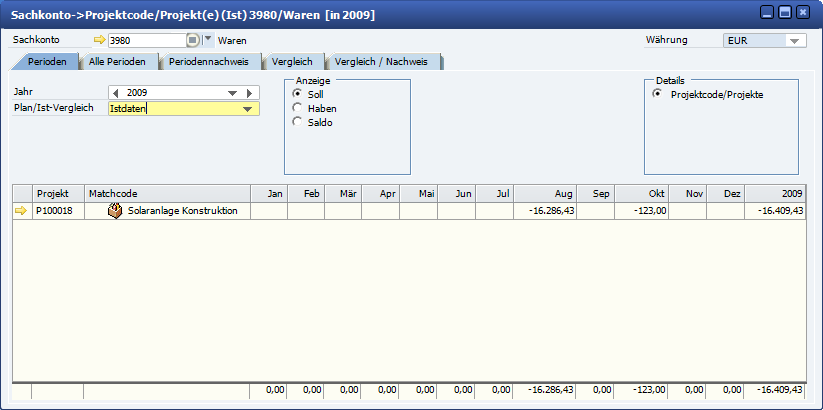Advance to next year with right arrow

click(250, 93)
